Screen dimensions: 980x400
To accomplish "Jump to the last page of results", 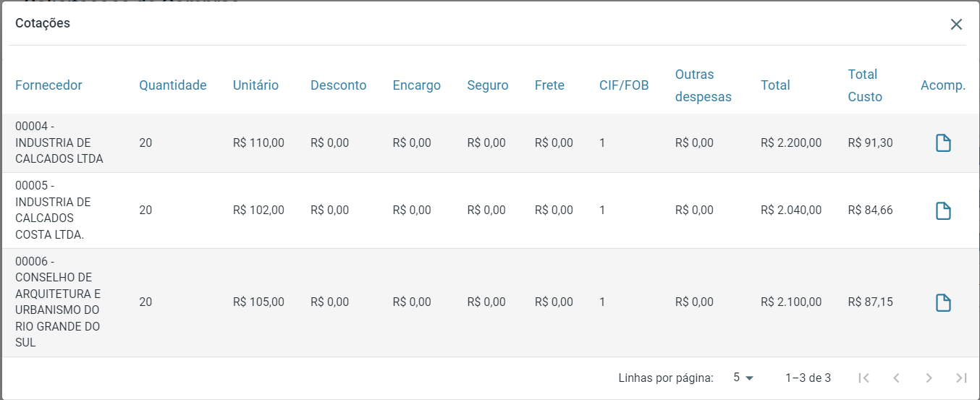I will pos(961,378).
